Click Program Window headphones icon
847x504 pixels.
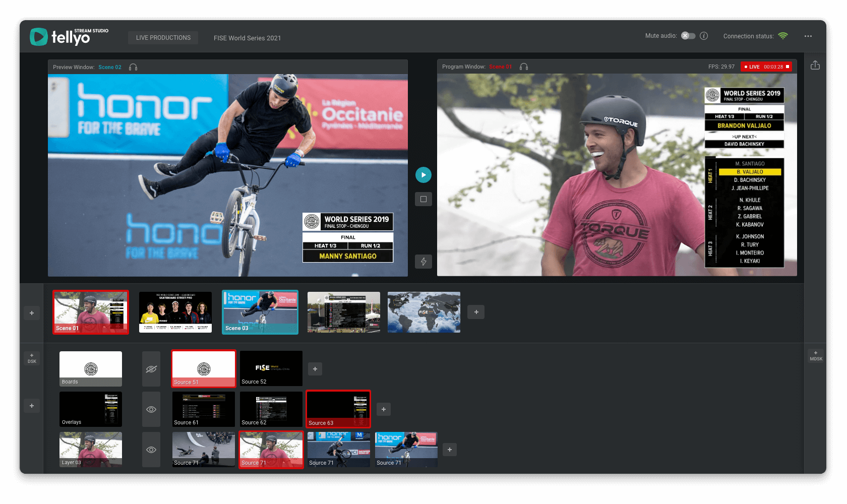pos(524,67)
